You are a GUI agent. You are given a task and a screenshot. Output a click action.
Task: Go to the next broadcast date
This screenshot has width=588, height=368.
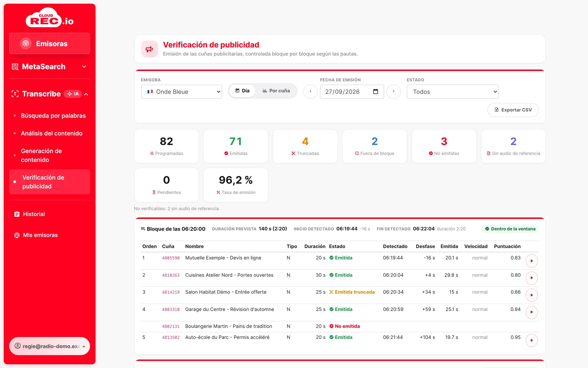(393, 92)
